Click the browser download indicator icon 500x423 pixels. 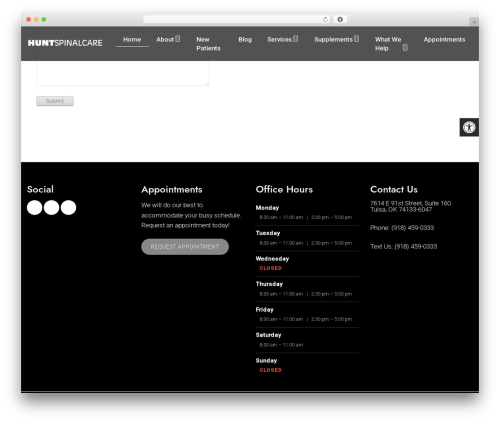click(x=340, y=19)
